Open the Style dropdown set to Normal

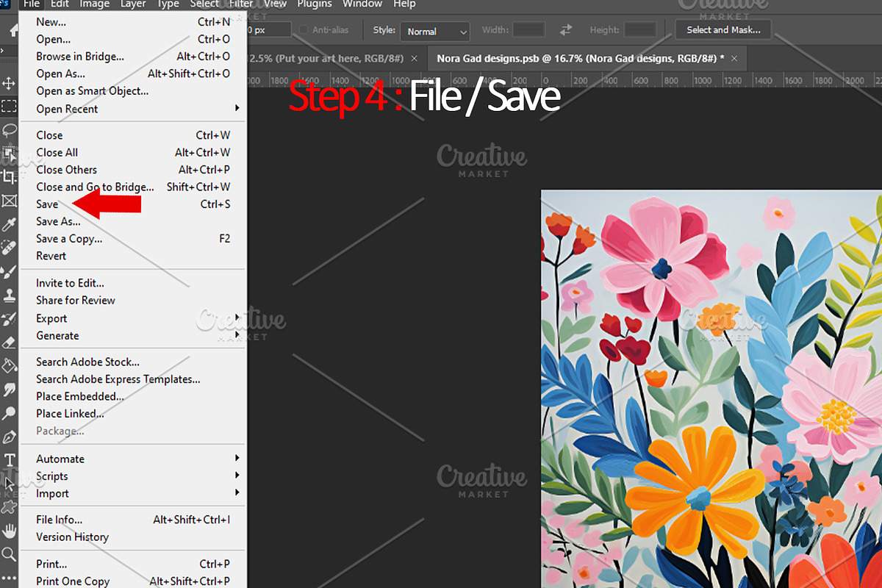tap(434, 31)
